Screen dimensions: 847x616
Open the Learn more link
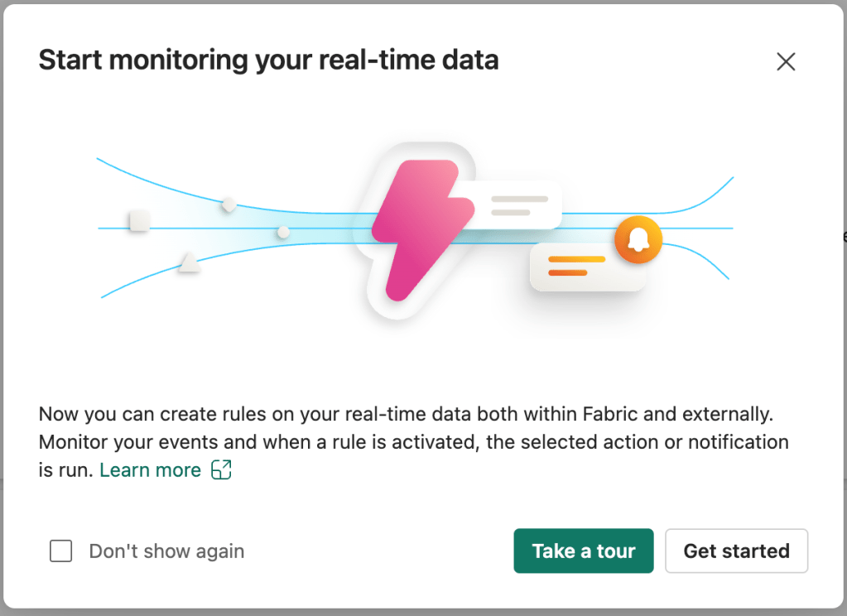point(150,470)
